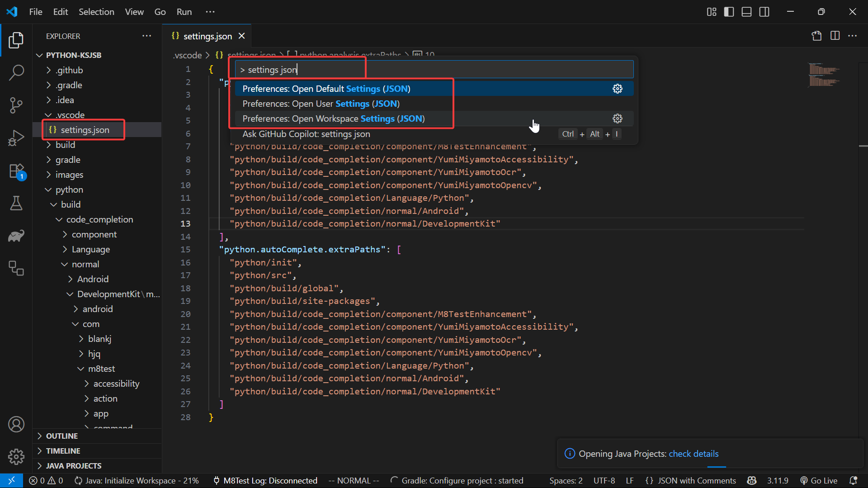This screenshot has width=868, height=488.
Task: Click the command palette input field
Action: (x=434, y=70)
